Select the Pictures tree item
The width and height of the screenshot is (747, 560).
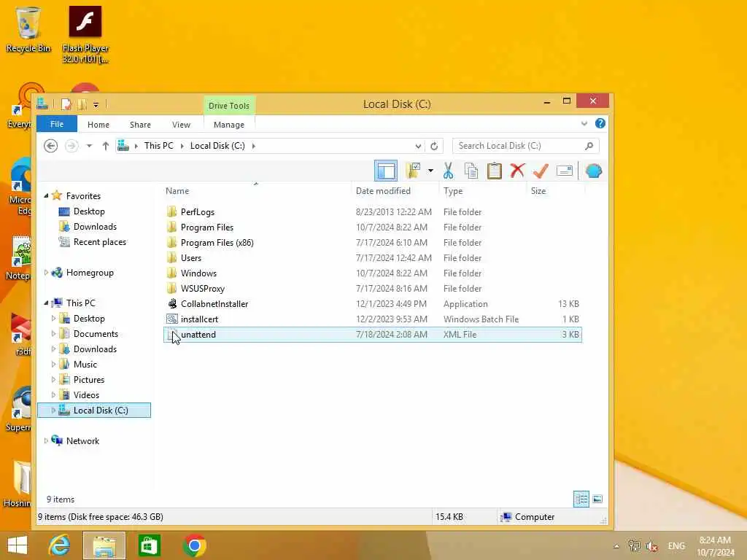pos(88,379)
